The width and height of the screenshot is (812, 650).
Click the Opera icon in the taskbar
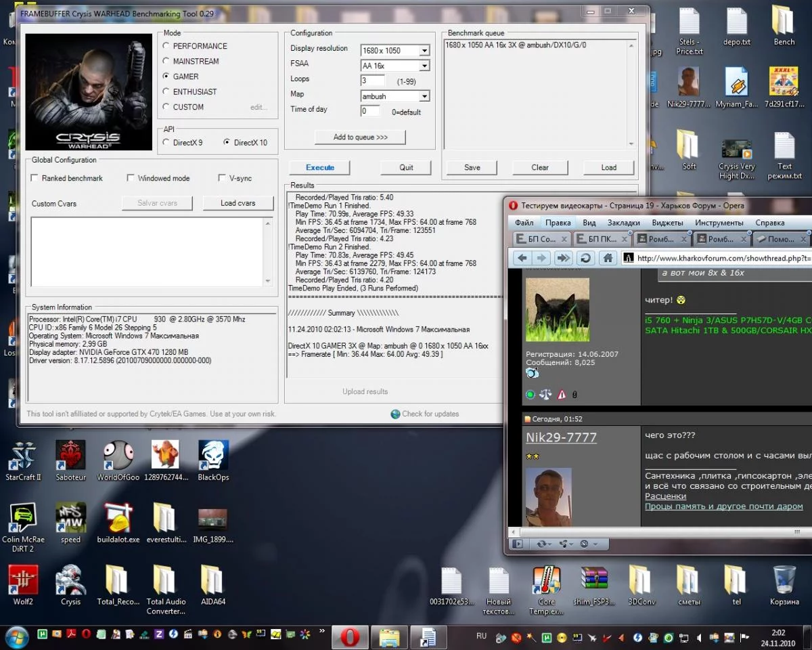point(350,637)
